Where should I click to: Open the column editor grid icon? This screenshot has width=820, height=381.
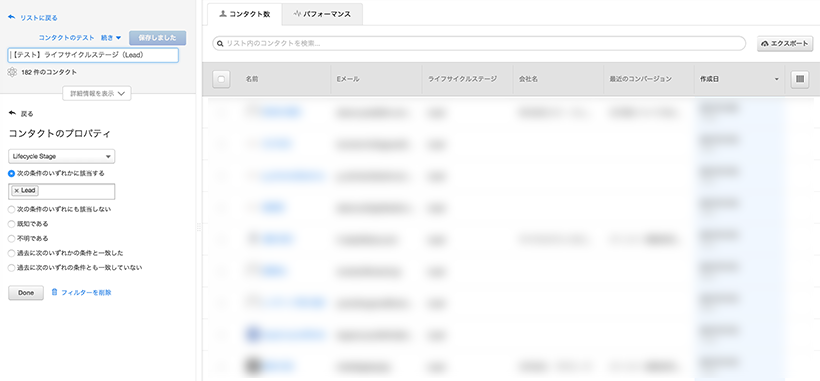[800, 79]
